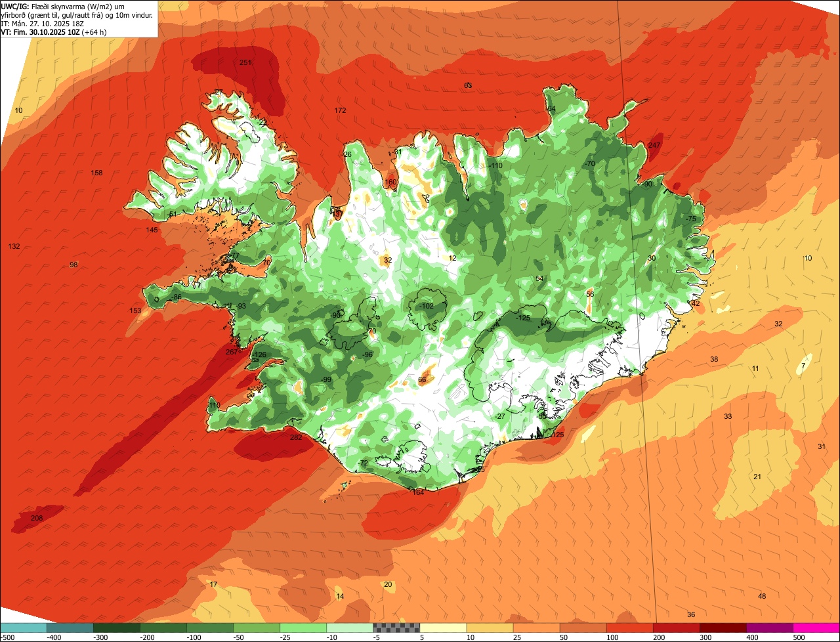Image resolution: width=840 pixels, height=642 pixels.
Task: Click the legend label '500'
Action: pos(799,637)
